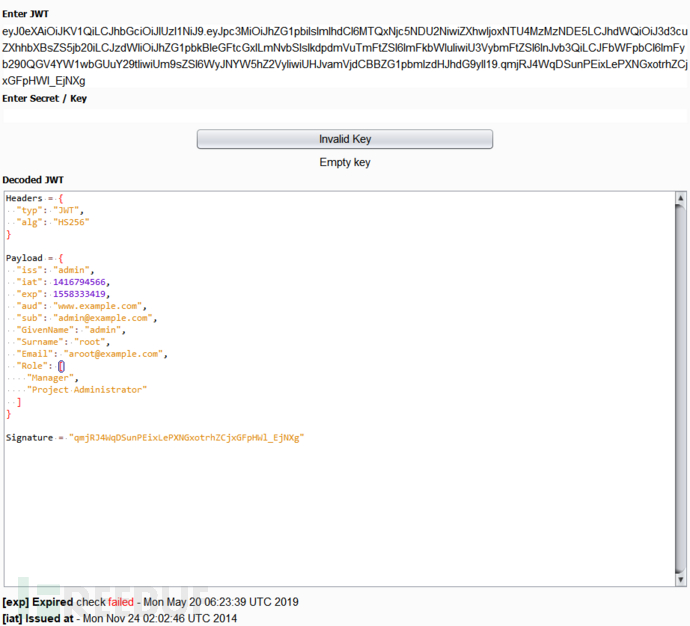Click the Email aroot@example.com value
Screen dimensions: 690x626
tap(112, 354)
